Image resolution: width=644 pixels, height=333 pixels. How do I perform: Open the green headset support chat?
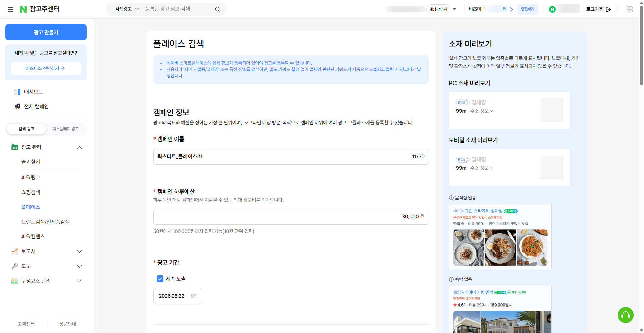pyautogui.click(x=626, y=315)
